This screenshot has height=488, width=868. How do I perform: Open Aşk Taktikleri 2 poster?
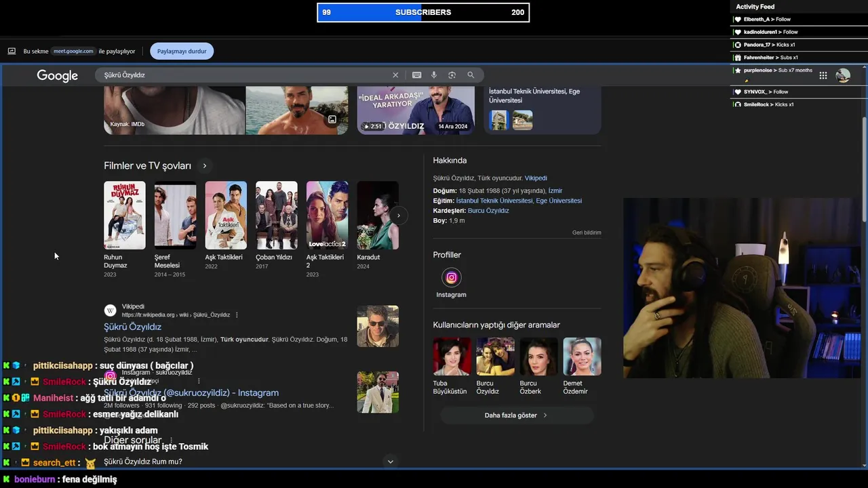(x=327, y=216)
